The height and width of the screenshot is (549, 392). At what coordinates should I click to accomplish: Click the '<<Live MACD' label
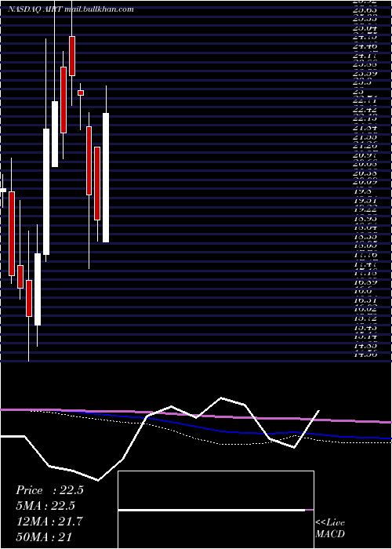[x=330, y=528]
